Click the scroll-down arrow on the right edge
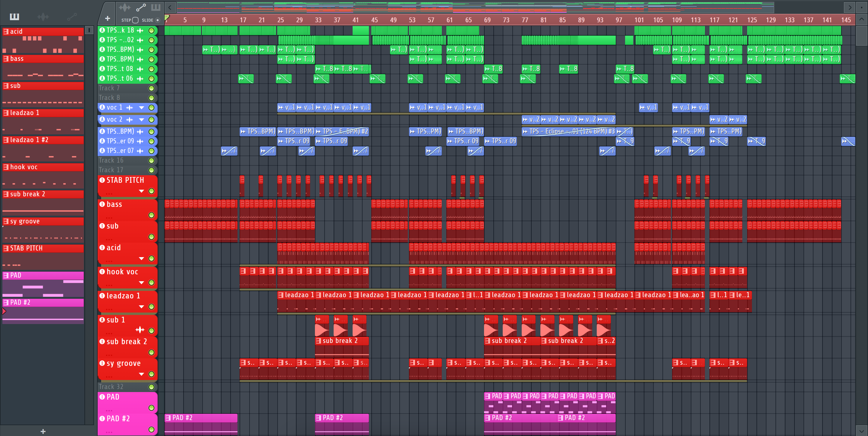This screenshot has width=868, height=436. pyautogui.click(x=861, y=431)
